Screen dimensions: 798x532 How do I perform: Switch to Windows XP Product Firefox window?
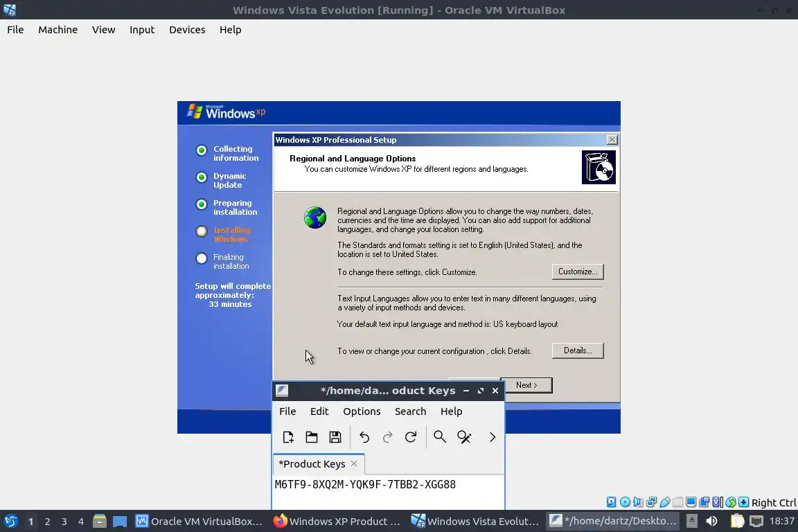pos(337,522)
